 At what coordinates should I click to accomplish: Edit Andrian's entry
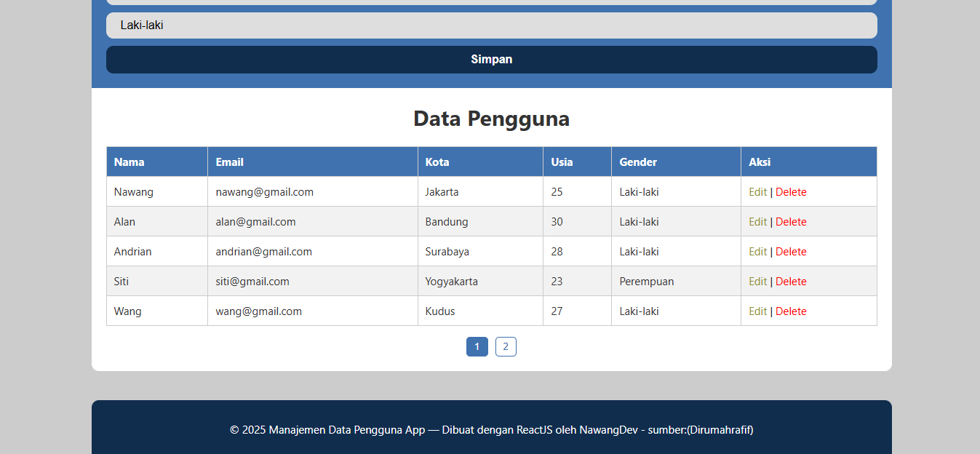coord(757,252)
